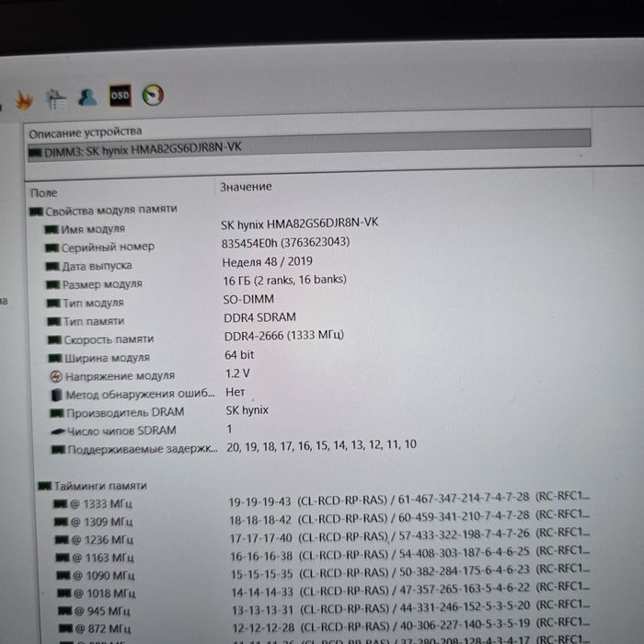Click serial value 835454E0h (3763623043)

(285, 242)
